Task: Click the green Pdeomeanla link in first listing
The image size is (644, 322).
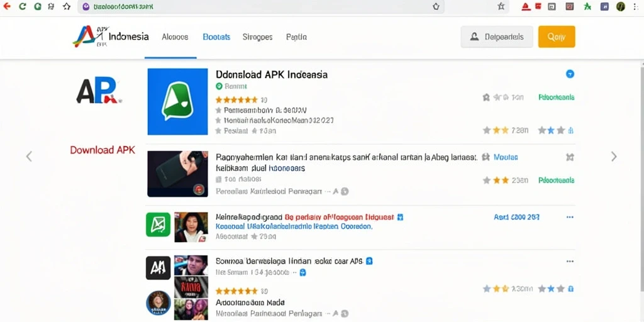Action: (x=556, y=97)
